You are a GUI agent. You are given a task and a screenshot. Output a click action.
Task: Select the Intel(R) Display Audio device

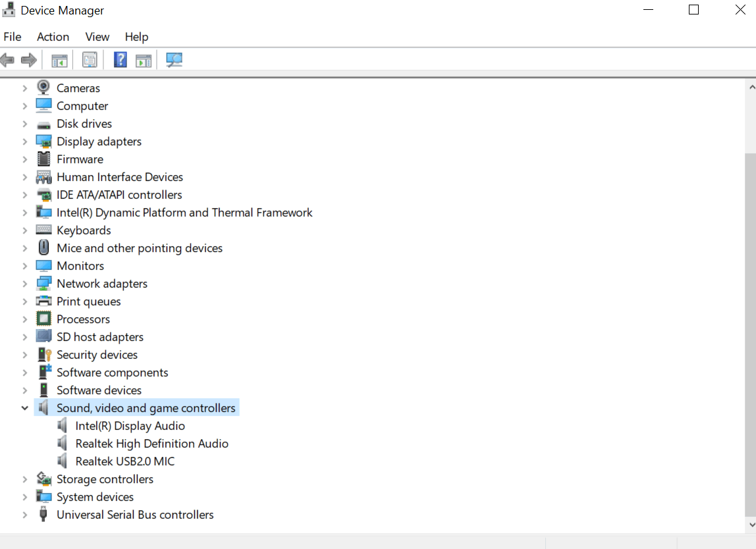pos(130,425)
